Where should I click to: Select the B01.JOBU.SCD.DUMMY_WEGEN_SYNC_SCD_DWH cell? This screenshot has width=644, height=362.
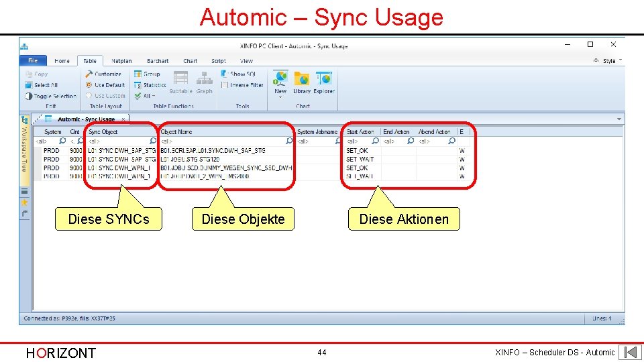(x=226, y=168)
